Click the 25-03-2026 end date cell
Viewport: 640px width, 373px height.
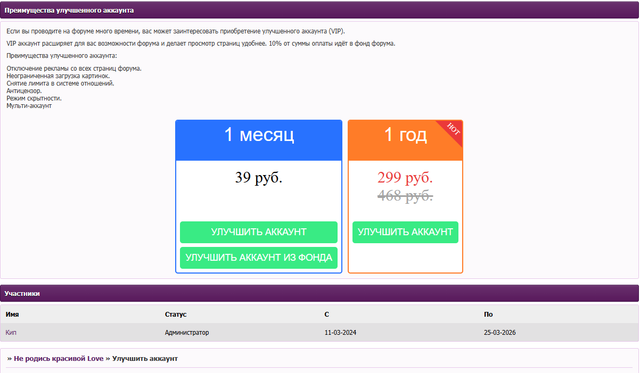pyautogui.click(x=500, y=333)
